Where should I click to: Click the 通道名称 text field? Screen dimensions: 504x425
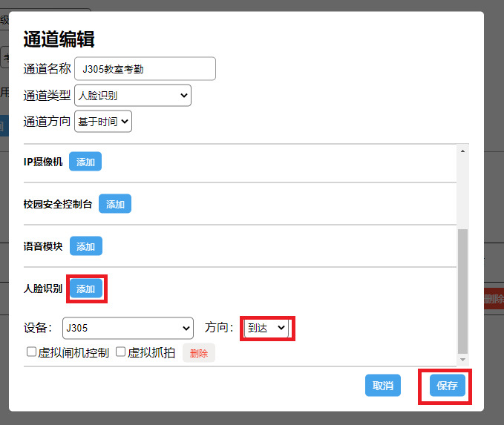click(145, 69)
